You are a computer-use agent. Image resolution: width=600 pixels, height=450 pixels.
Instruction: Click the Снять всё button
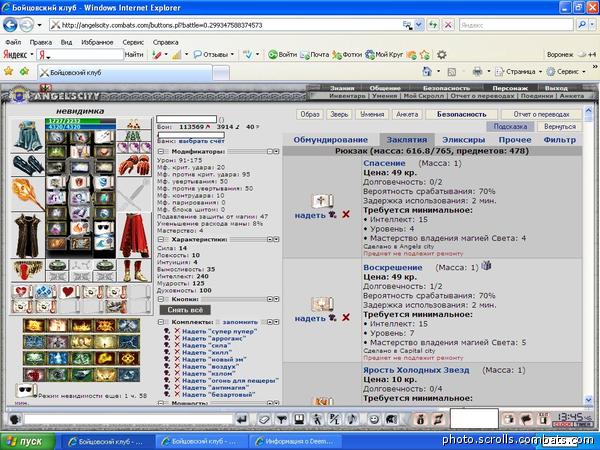[x=185, y=310]
